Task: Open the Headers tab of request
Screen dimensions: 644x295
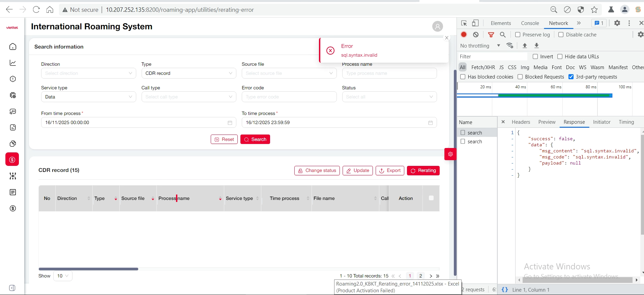Action: click(521, 122)
